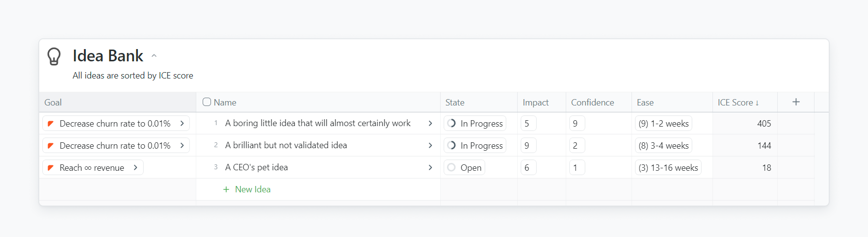
Task: Click the Open state circle for CEO's pet idea
Action: pos(451,167)
